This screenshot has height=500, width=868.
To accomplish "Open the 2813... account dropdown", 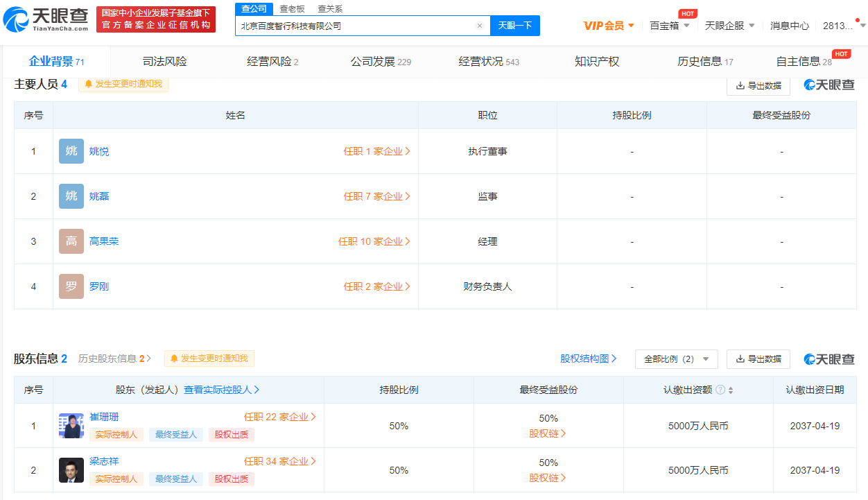I will [x=844, y=26].
